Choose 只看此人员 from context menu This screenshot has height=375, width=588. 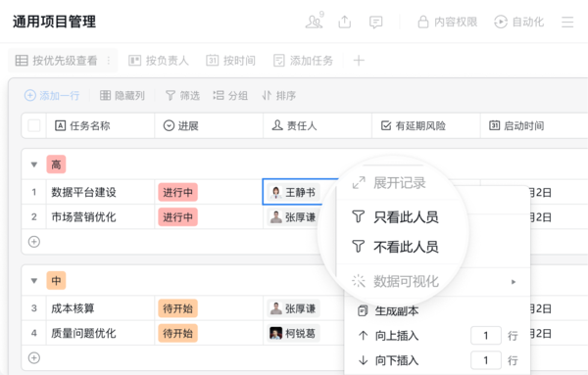click(x=395, y=217)
